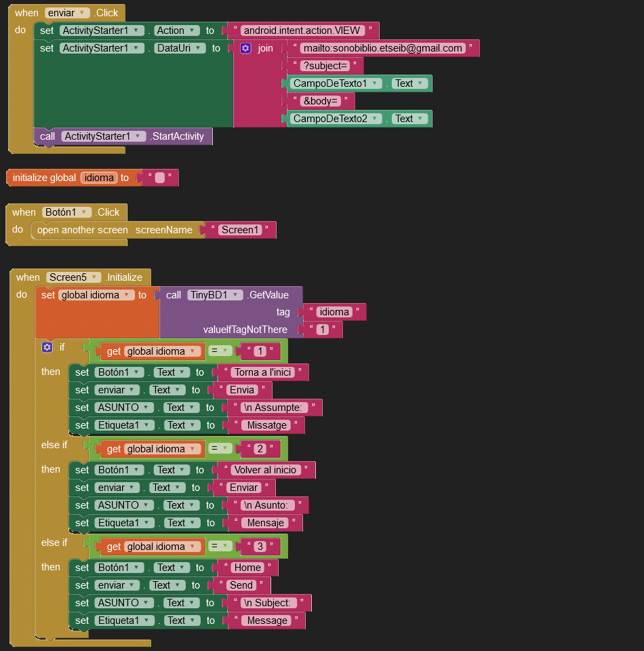Image resolution: width=644 pixels, height=651 pixels.
Task: Click the "?subject=" text string block
Action: (325, 66)
